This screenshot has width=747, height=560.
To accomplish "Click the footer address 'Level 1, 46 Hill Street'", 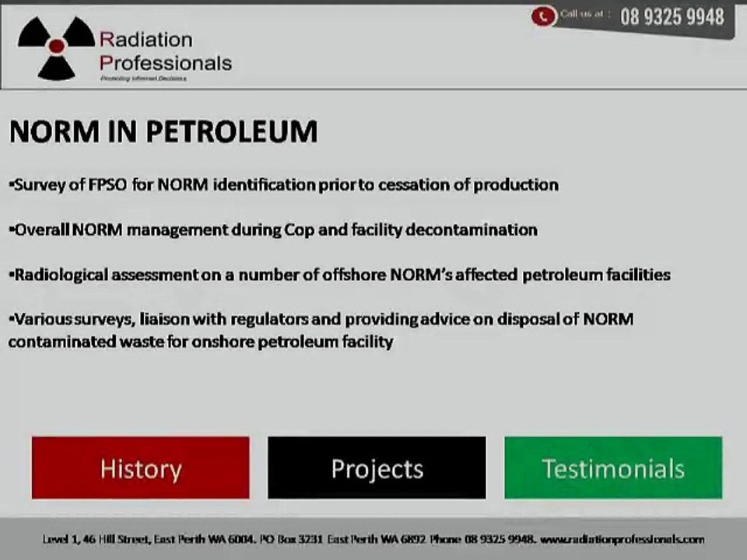I will pyautogui.click(x=97, y=540).
